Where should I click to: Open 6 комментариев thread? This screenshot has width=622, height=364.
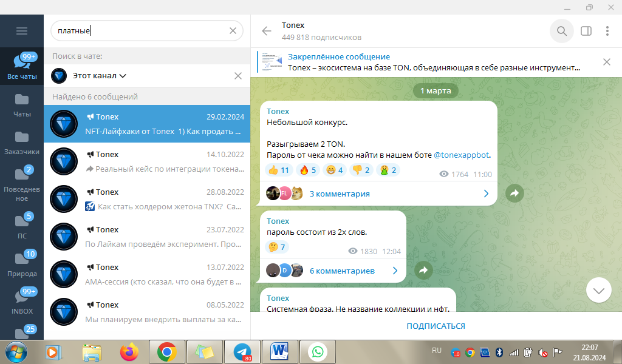click(x=333, y=271)
